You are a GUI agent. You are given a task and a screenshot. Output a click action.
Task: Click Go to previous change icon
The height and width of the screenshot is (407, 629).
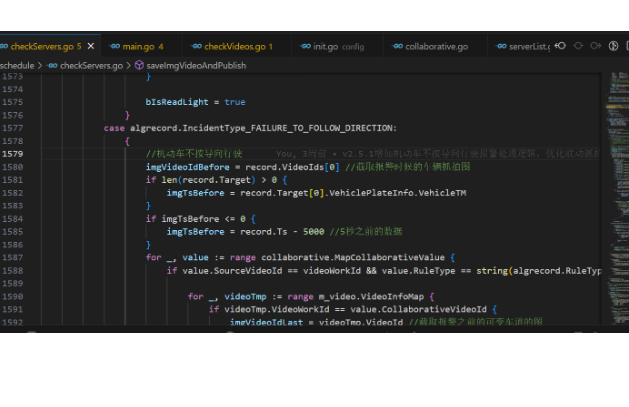tap(561, 46)
